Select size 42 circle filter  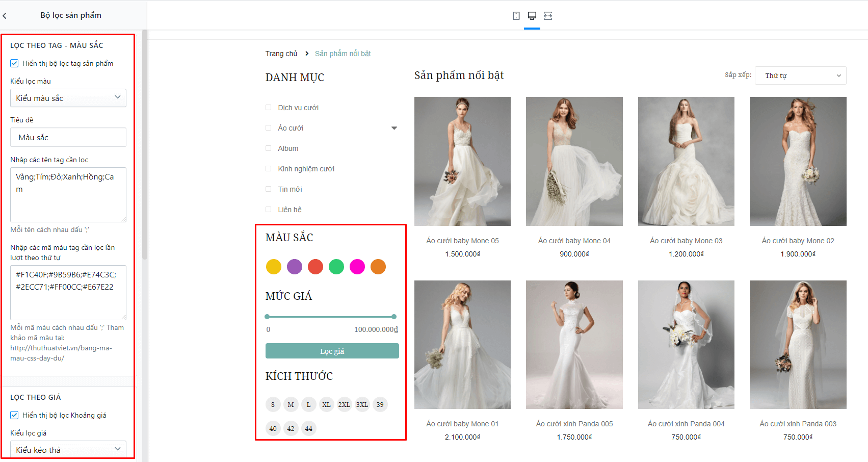(291, 428)
